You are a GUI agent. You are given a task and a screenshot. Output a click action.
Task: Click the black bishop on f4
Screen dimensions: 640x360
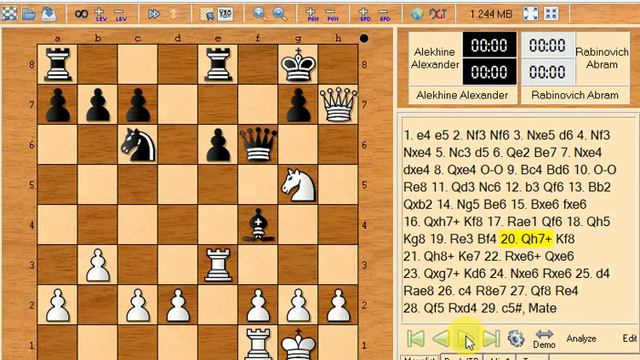tap(258, 225)
